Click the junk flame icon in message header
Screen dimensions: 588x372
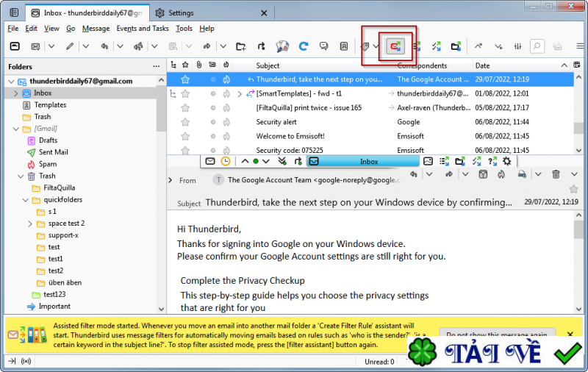click(501, 174)
